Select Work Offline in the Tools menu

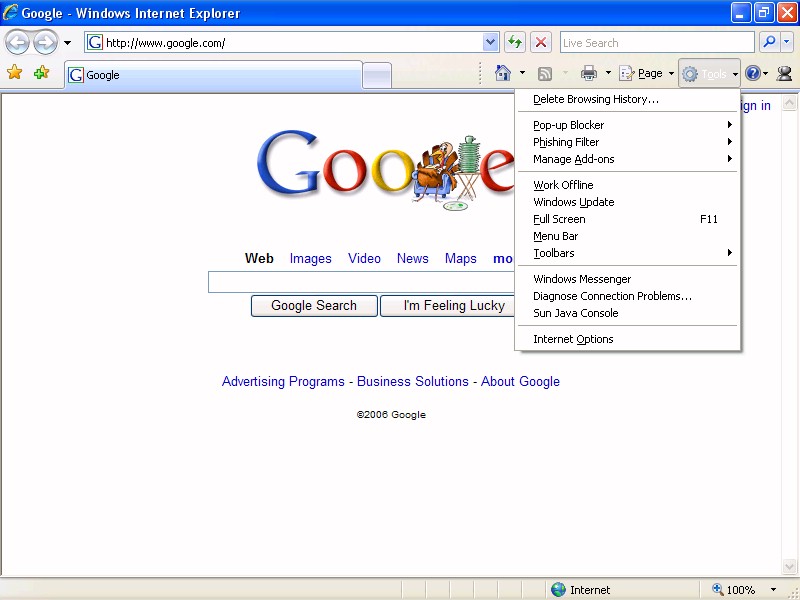coord(628,185)
